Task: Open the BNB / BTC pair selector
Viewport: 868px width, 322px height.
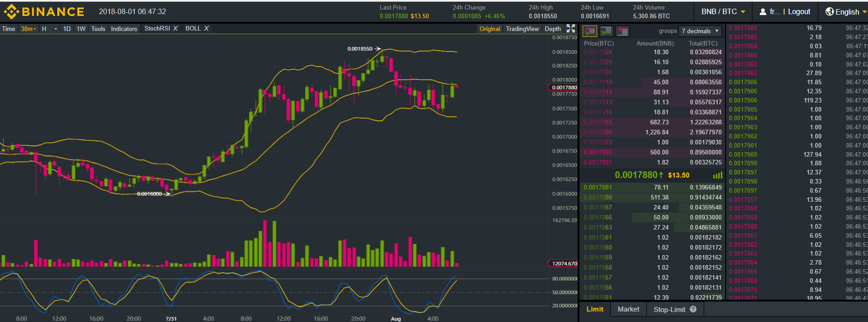Action: tap(723, 11)
